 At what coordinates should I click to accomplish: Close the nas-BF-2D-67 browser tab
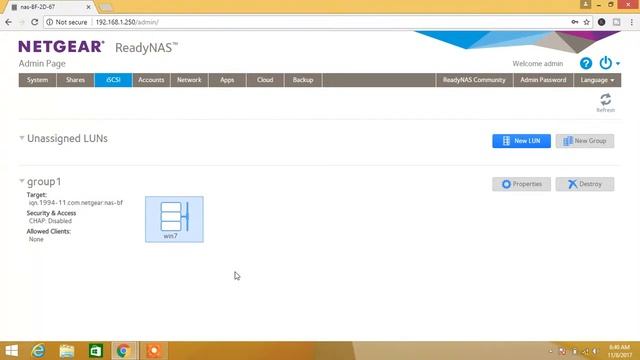click(88, 7)
